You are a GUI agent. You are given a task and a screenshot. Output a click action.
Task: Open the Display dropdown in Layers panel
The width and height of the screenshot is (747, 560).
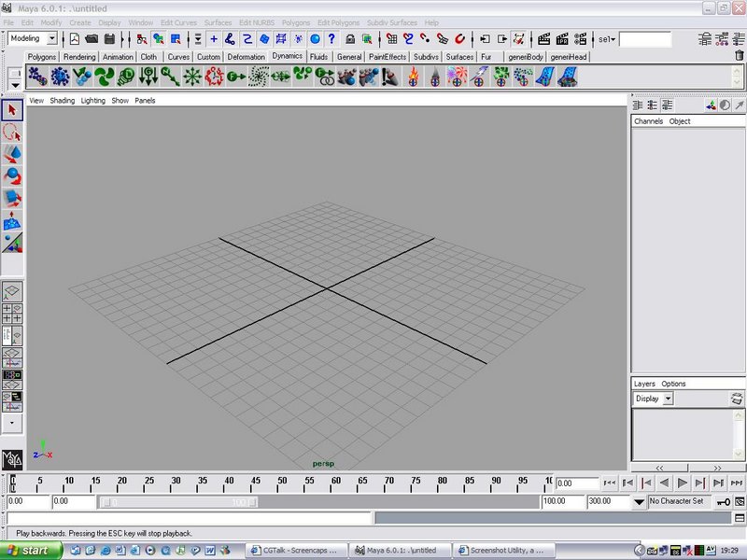(x=668, y=399)
